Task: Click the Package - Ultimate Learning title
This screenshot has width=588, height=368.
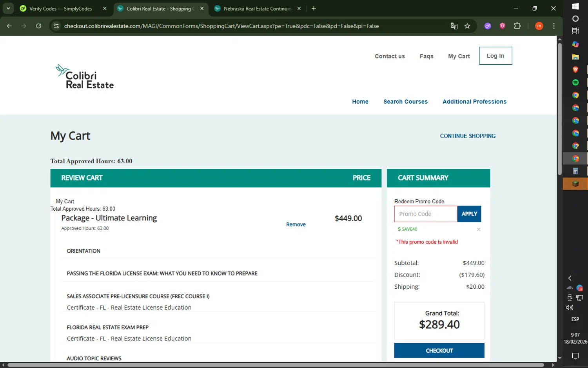Action: click(x=109, y=218)
